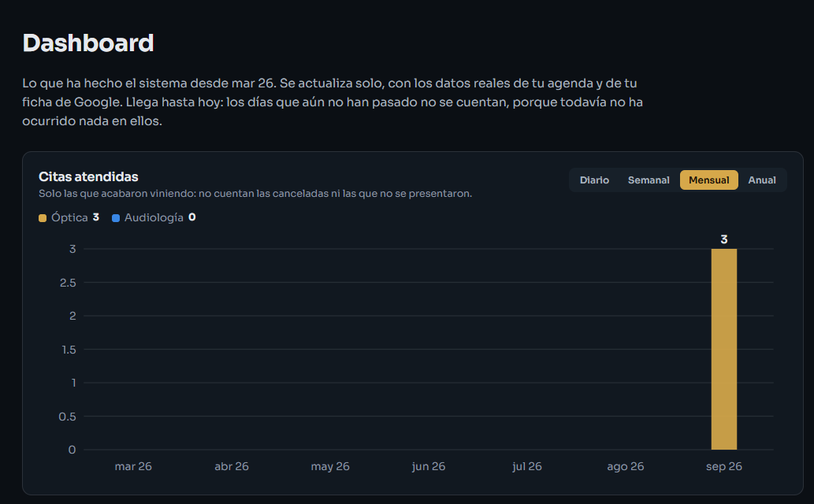Click the value label 3 above bar
Image resolution: width=814 pixels, height=504 pixels.
click(723, 239)
